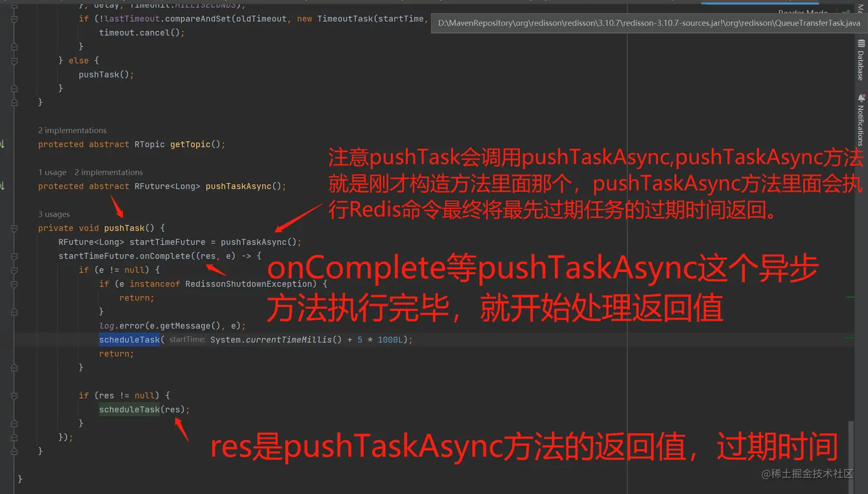Open the 2 implementations hint above getTopic
Screen dimensions: 868x494
point(72,130)
